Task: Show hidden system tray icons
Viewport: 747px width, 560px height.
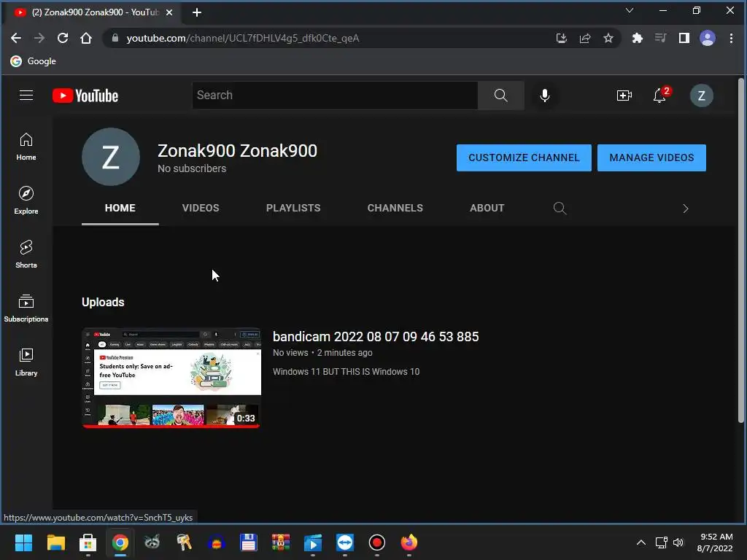Action: (641, 542)
